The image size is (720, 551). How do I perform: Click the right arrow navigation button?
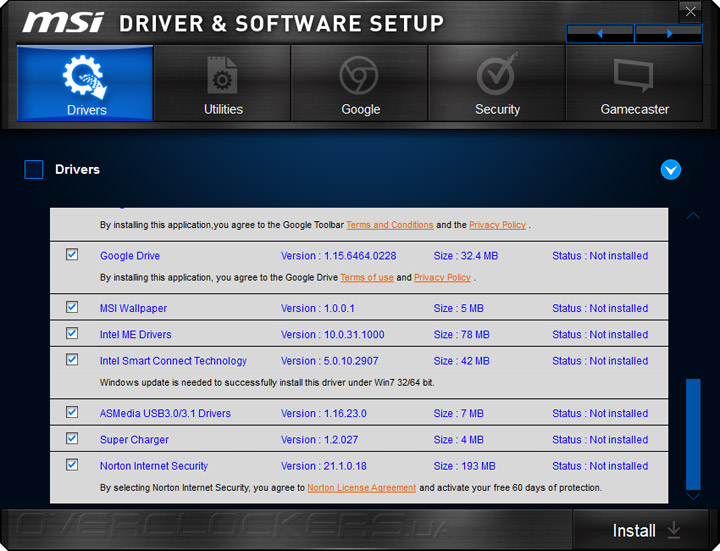(669, 34)
